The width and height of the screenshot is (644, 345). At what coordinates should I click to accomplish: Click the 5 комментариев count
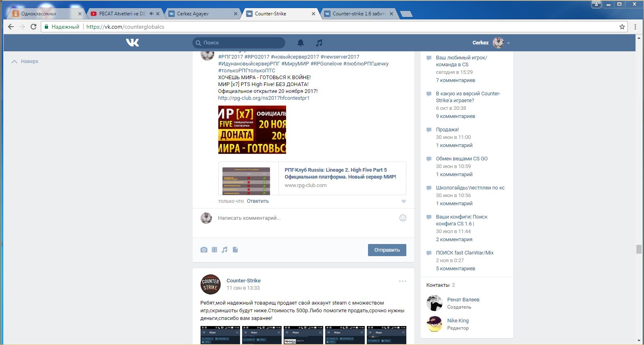click(x=456, y=269)
